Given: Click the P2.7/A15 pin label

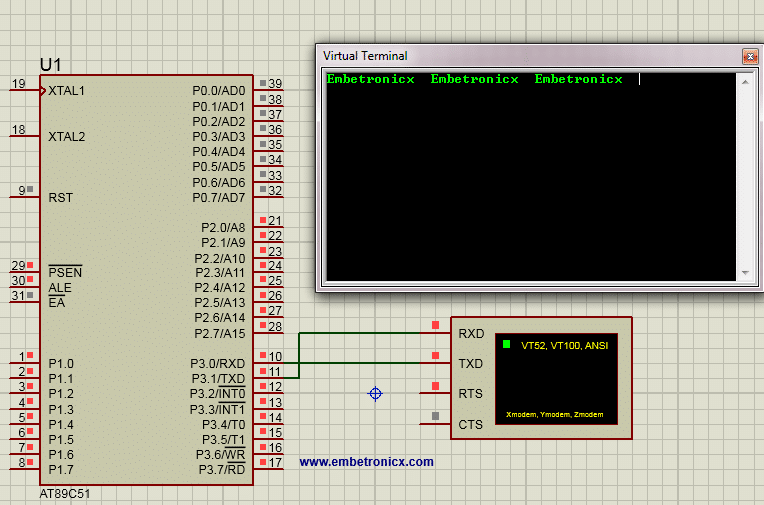Looking at the screenshot, I should pos(220,333).
